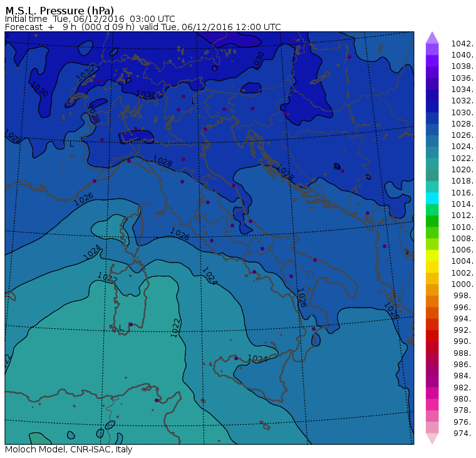The image size is (476, 458).
Task: Pick the legend swatch between 1030 and 1032
Action: 432,107
